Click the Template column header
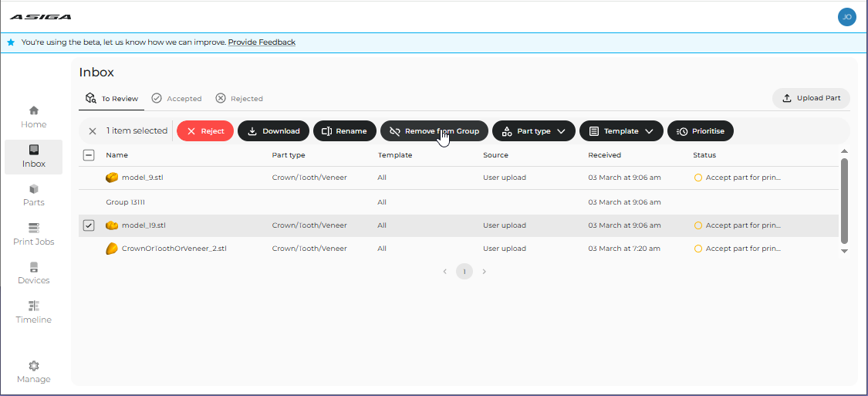The width and height of the screenshot is (868, 396). click(395, 155)
